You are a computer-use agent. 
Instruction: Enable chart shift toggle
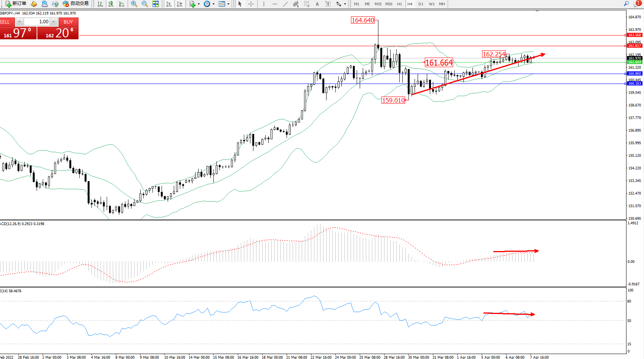179,4
